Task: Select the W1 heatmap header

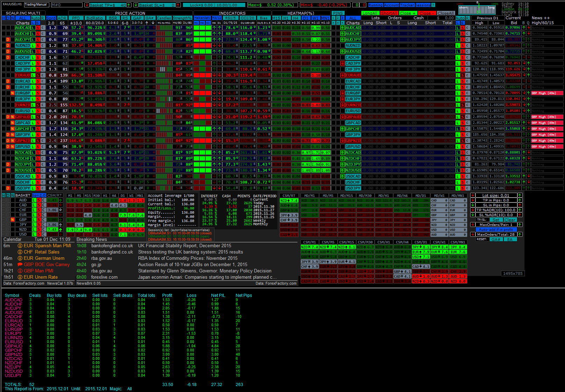Action: click(x=315, y=18)
